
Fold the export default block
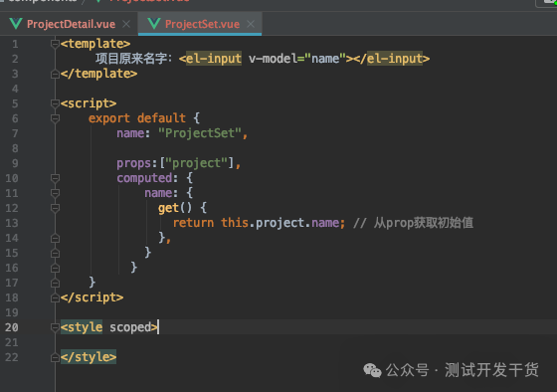[x=55, y=118]
